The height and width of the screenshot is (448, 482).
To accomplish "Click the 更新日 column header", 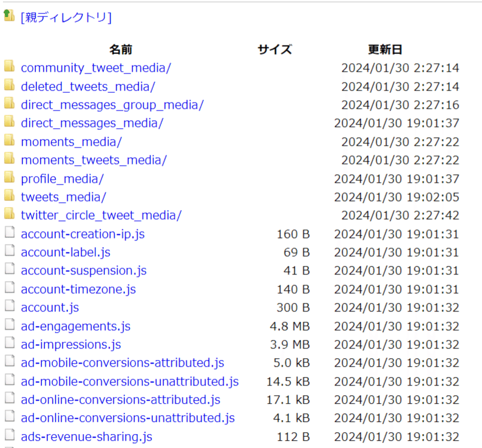I will point(385,49).
